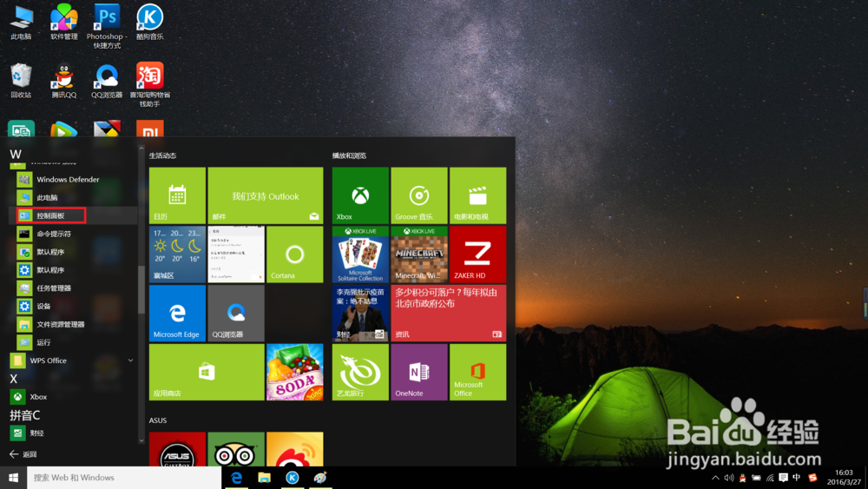Open Groove 音乐 tile

click(x=419, y=195)
